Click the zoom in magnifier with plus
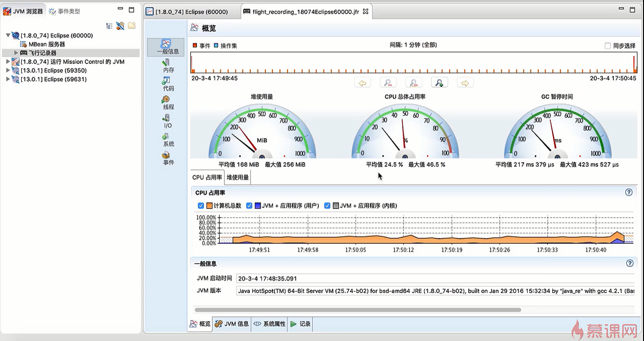Image resolution: width=644 pixels, height=341 pixels. tap(439, 83)
